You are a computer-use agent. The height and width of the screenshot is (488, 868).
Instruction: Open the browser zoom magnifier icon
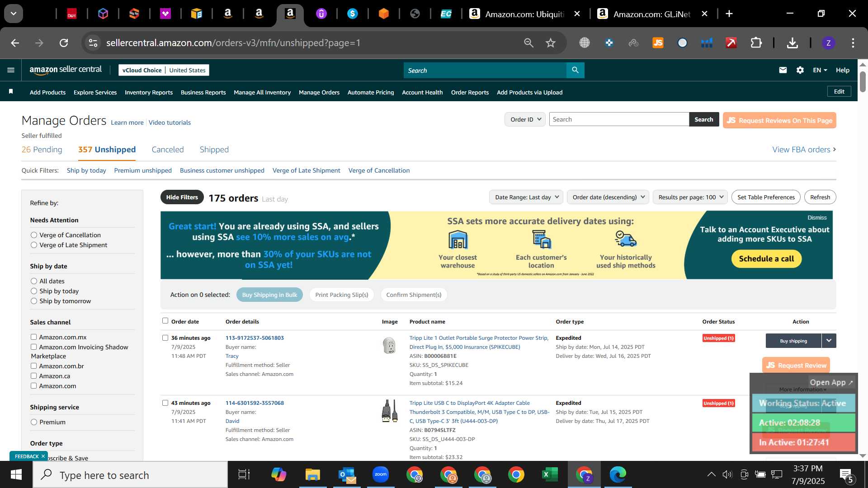coord(528,43)
